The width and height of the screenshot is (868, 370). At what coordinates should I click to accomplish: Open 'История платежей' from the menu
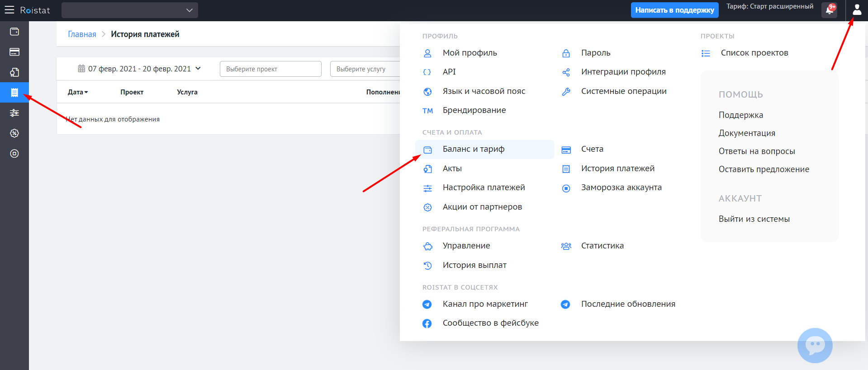pos(617,169)
